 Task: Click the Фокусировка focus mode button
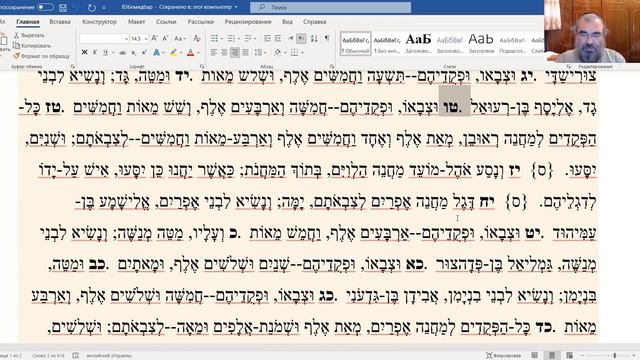[503, 356]
